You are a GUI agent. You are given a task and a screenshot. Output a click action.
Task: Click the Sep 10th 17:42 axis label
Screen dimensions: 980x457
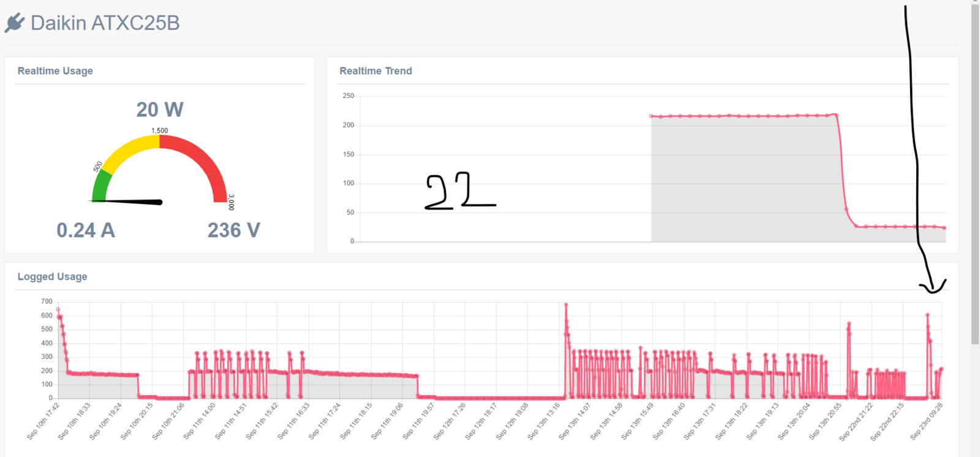(43, 421)
